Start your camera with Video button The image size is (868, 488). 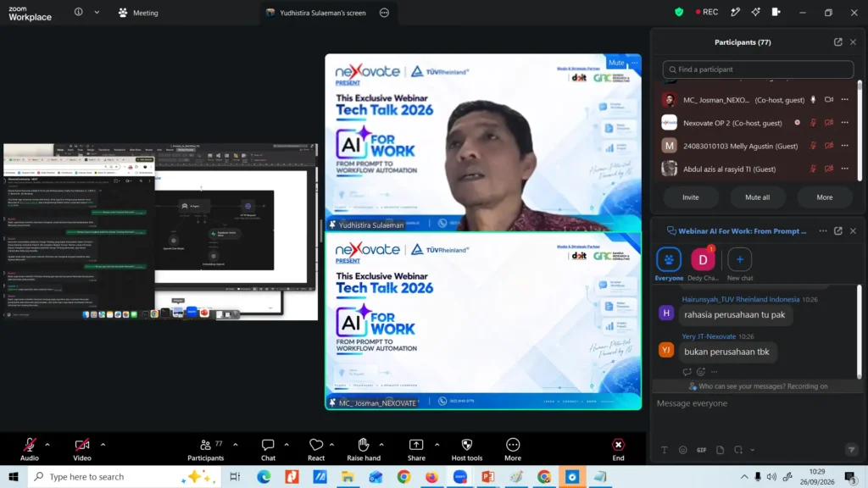click(82, 449)
